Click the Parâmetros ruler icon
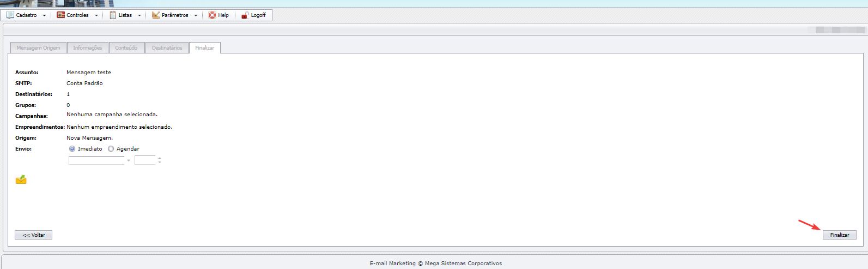868x269 pixels. pyautogui.click(x=156, y=15)
